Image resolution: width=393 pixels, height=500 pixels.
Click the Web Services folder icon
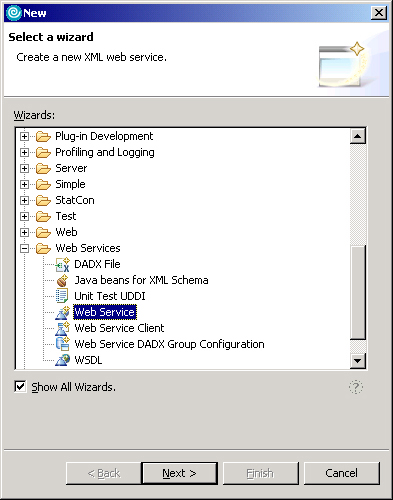click(x=43, y=248)
